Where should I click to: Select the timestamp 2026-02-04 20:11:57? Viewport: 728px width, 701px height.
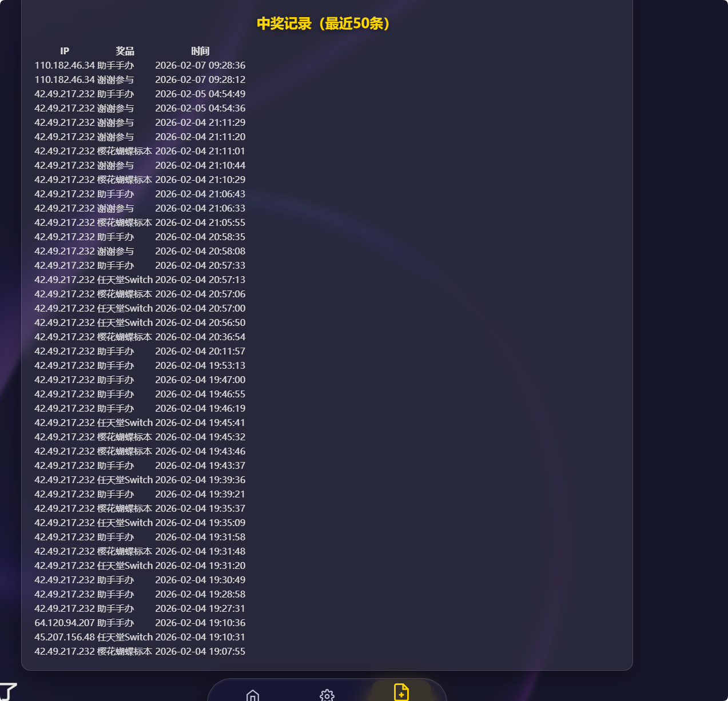pos(200,351)
